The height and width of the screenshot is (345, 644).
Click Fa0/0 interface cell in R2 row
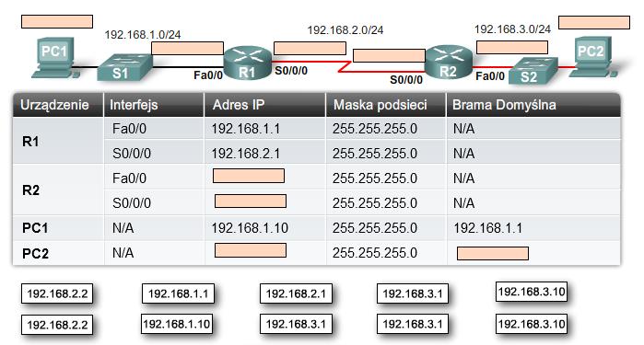pyautogui.click(x=154, y=178)
